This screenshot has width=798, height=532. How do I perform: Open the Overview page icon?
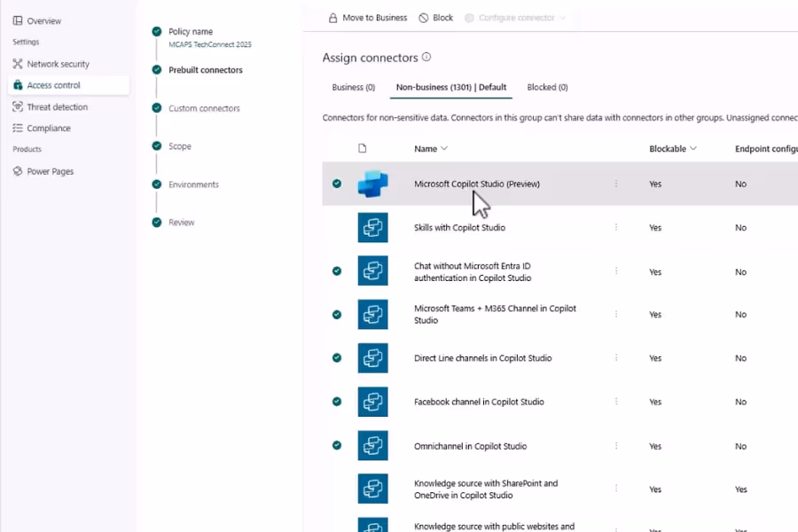pyautogui.click(x=18, y=21)
